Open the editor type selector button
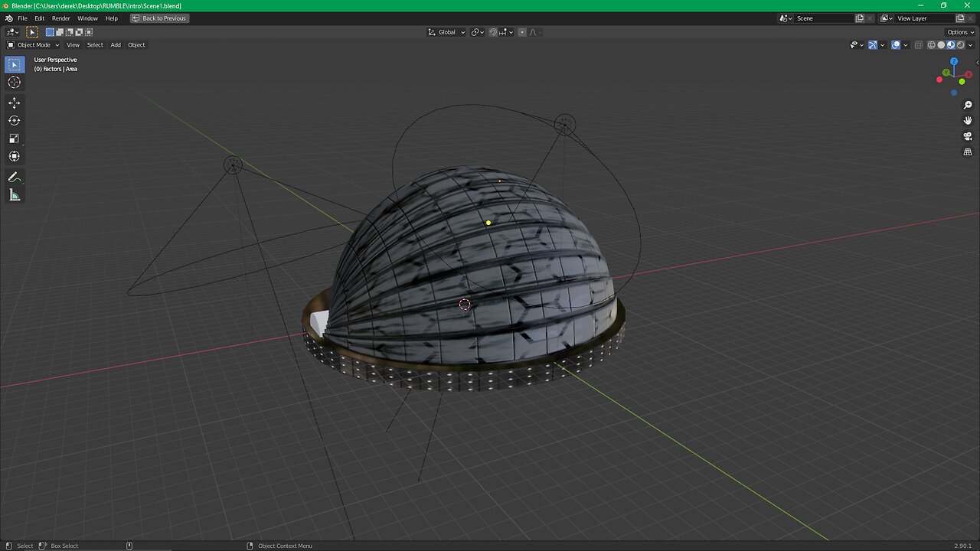Screen dimensions: 980x551 point(12,32)
